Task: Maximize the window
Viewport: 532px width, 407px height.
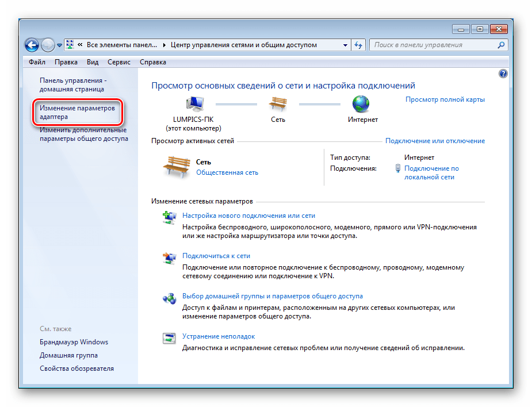Action: (480, 29)
